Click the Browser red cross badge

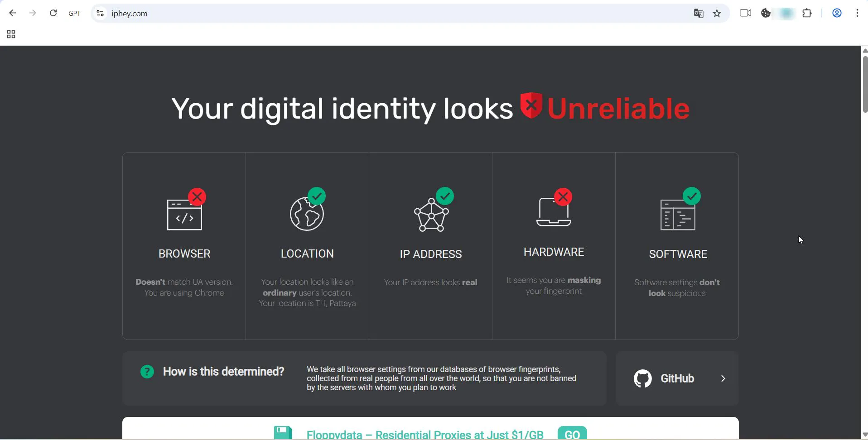point(198,197)
